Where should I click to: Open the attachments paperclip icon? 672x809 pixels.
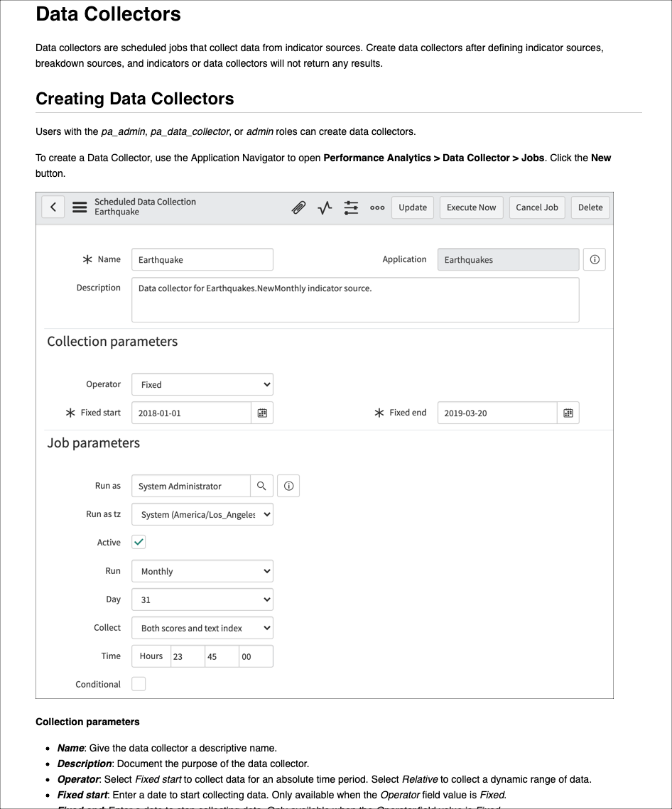click(x=298, y=207)
